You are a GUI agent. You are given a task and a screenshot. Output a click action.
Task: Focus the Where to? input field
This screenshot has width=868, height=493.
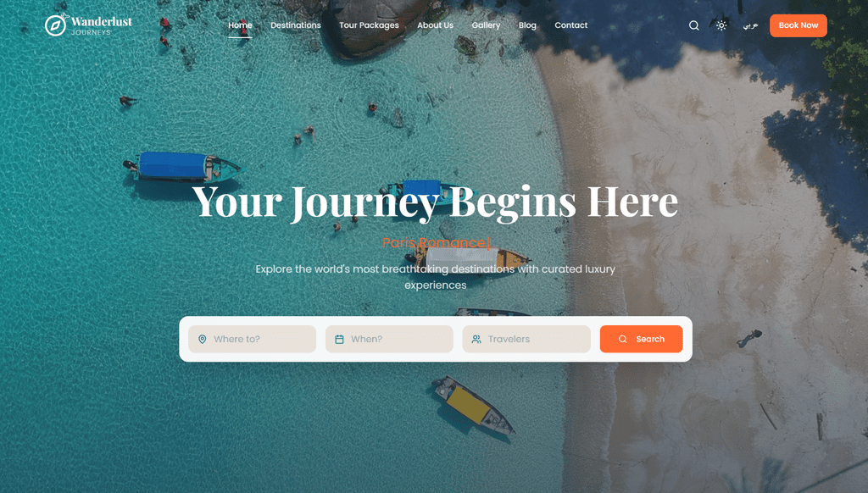pos(252,339)
